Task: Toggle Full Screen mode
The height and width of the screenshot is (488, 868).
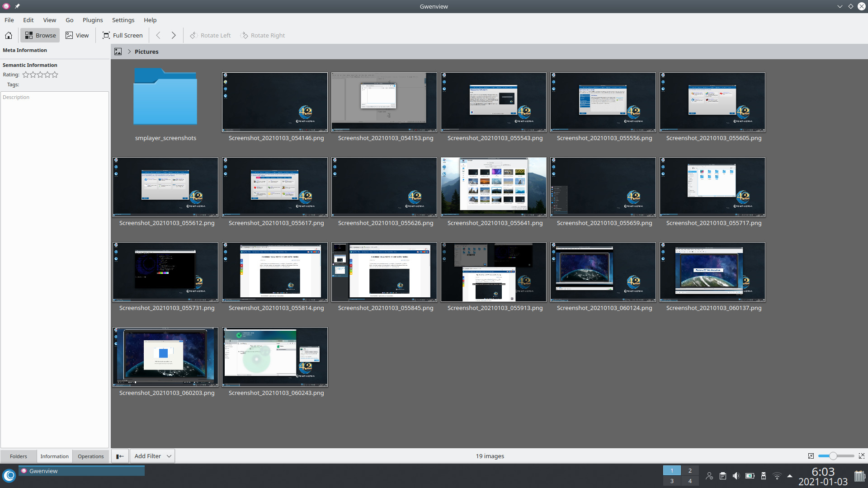Action: click(123, 35)
